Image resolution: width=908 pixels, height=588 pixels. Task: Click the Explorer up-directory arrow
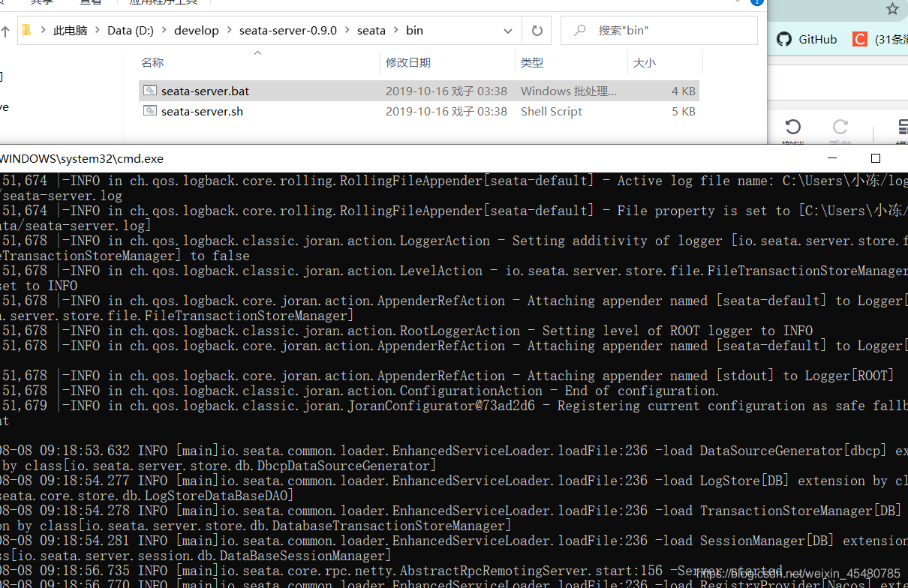click(5, 31)
